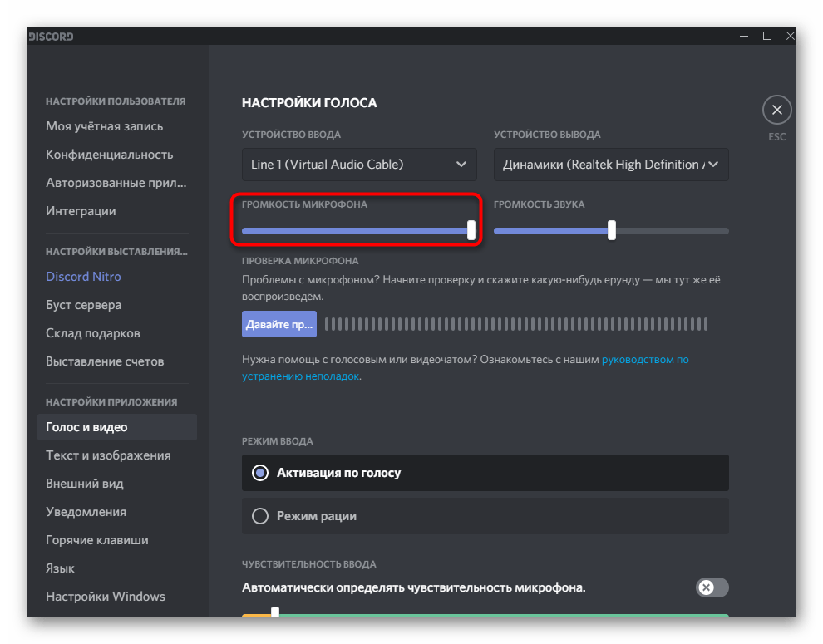
Task: Select the 'Активация по голосу' radio option
Action: point(260,473)
